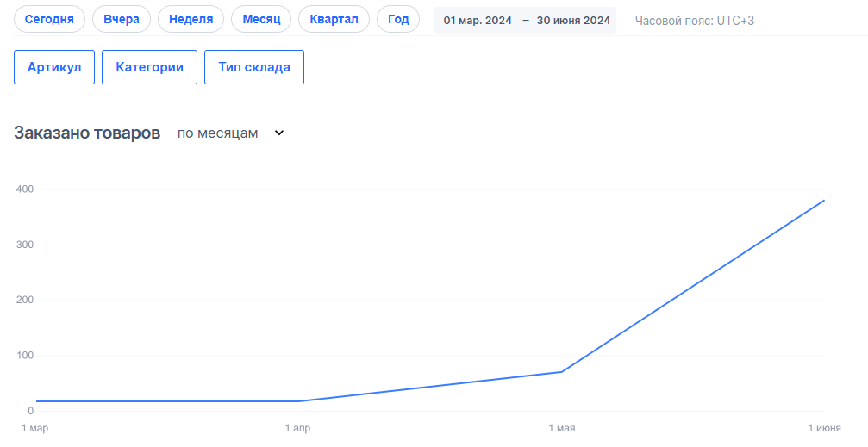Viewport: 868px width, 447px height.
Task: Pick the 'Квартал' period option
Action: click(334, 19)
